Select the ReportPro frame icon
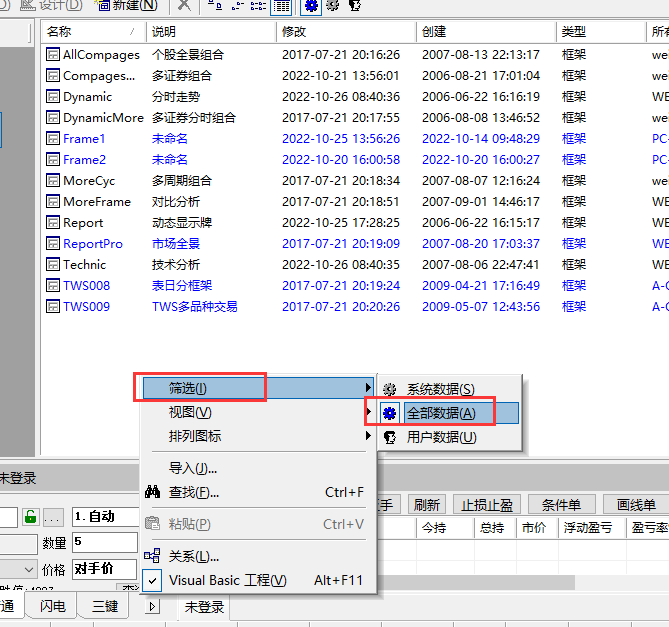This screenshot has height=627, width=669. click(52, 244)
